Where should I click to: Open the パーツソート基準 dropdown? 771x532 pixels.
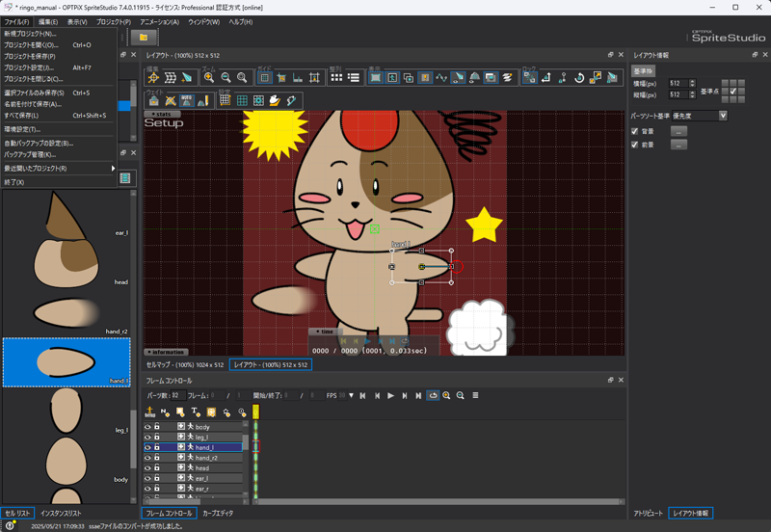(700, 116)
